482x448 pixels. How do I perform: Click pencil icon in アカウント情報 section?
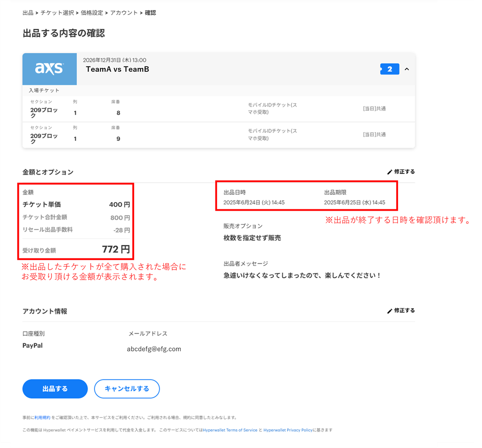point(389,311)
